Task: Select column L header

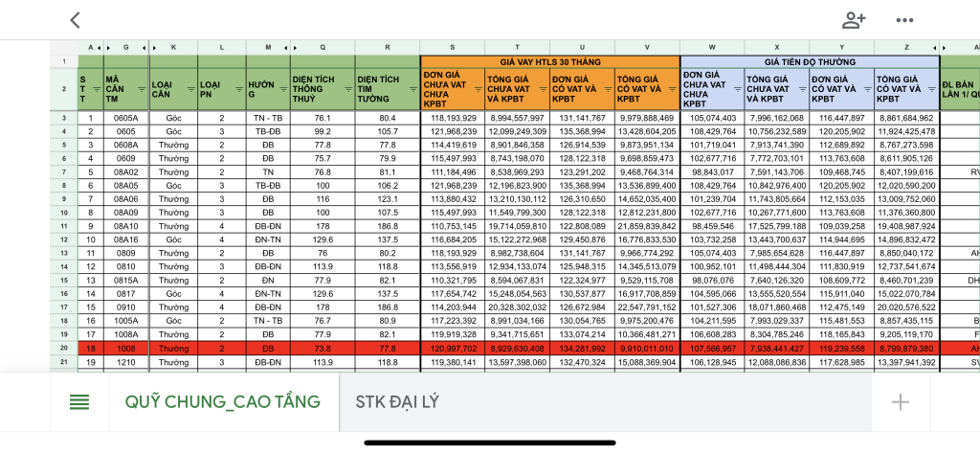Action: pyautogui.click(x=222, y=48)
